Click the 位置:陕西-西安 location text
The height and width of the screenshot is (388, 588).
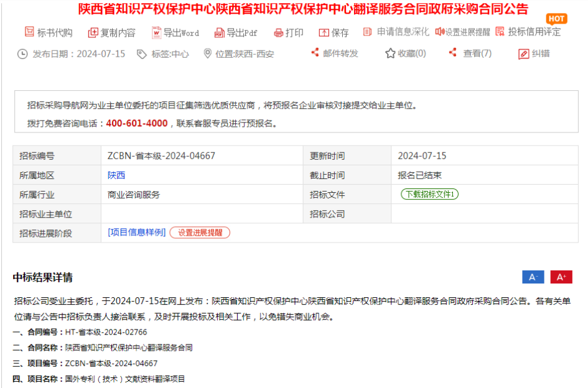click(x=245, y=54)
